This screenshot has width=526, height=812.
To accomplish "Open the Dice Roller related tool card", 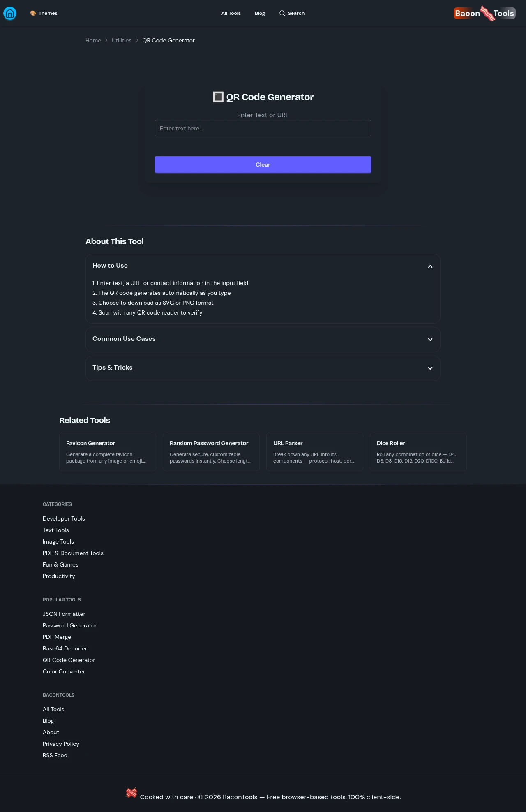I will (418, 451).
